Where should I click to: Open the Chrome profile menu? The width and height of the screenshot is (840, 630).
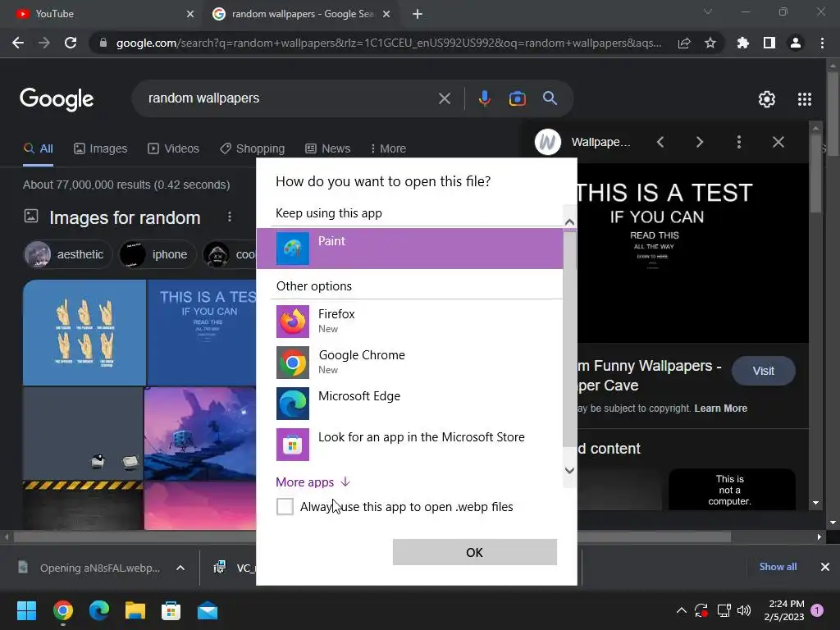click(796, 43)
